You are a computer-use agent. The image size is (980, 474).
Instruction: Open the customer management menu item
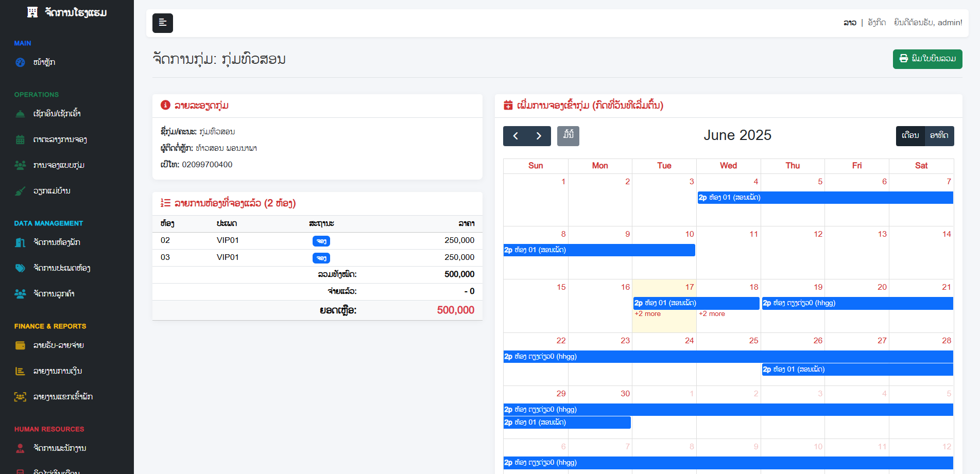click(54, 294)
